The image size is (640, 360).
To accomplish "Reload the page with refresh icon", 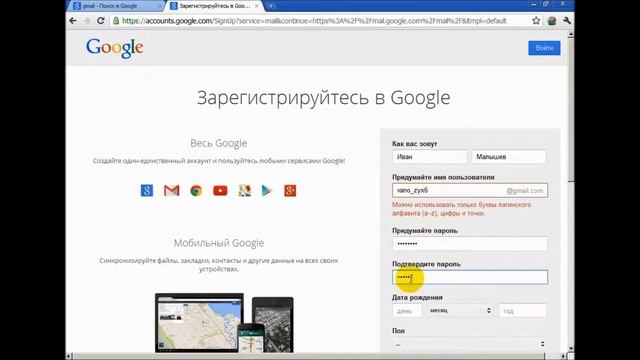I will click(x=100, y=20).
